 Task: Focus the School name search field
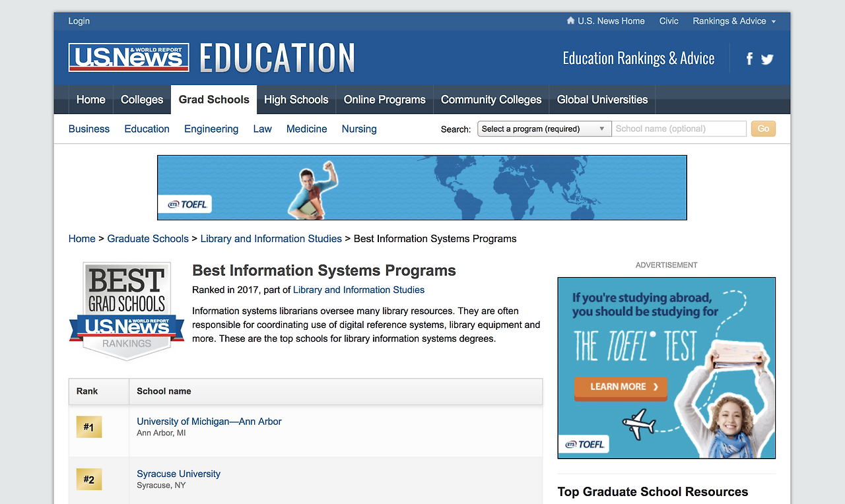[679, 129]
